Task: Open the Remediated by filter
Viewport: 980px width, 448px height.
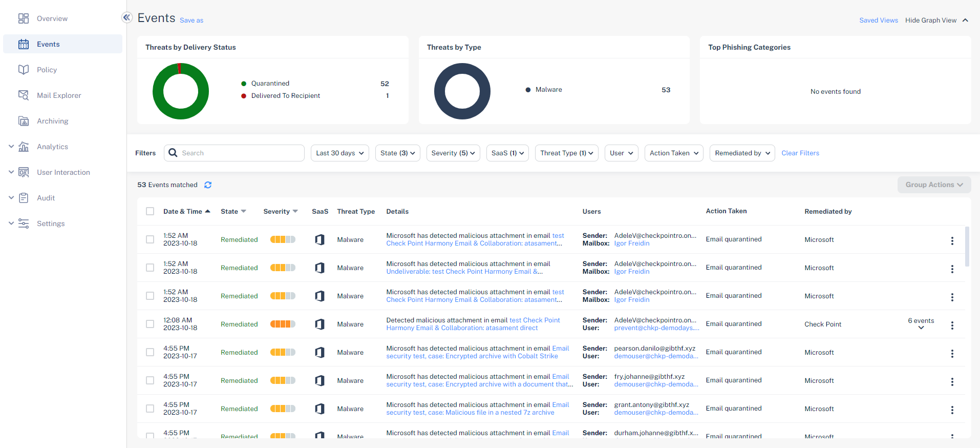Action: click(x=742, y=153)
